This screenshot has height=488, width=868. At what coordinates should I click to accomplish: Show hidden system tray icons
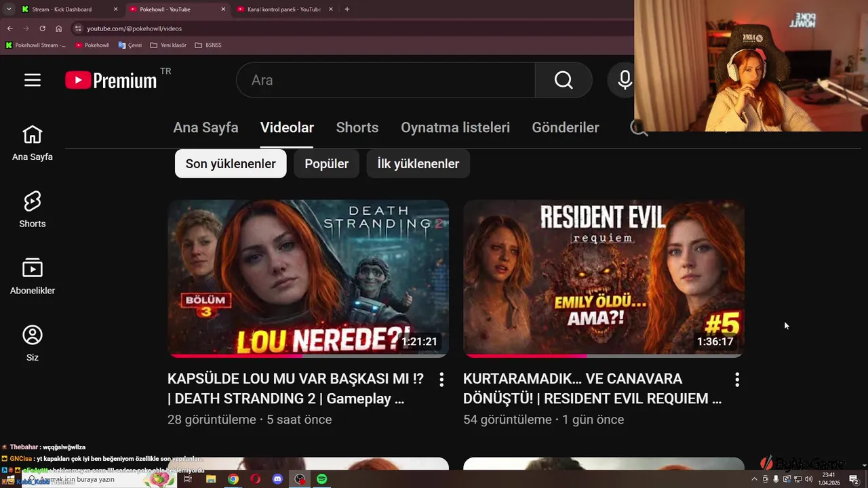click(755, 479)
